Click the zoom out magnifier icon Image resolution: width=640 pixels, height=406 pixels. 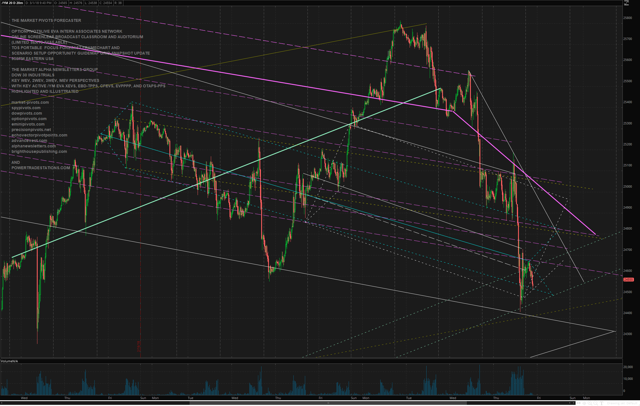point(596,403)
